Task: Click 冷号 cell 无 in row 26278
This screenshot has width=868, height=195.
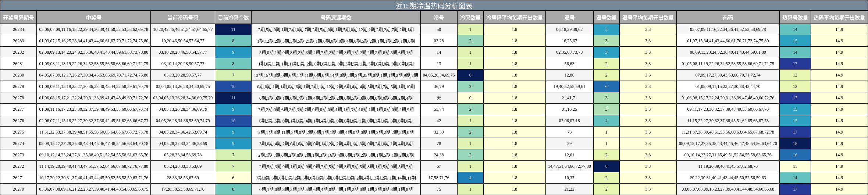Action: [x=439, y=98]
